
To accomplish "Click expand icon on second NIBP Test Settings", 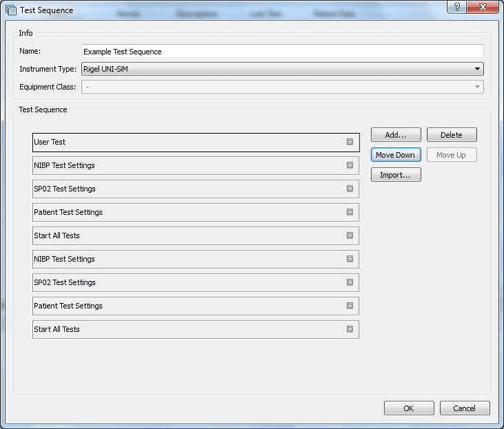I will click(350, 259).
